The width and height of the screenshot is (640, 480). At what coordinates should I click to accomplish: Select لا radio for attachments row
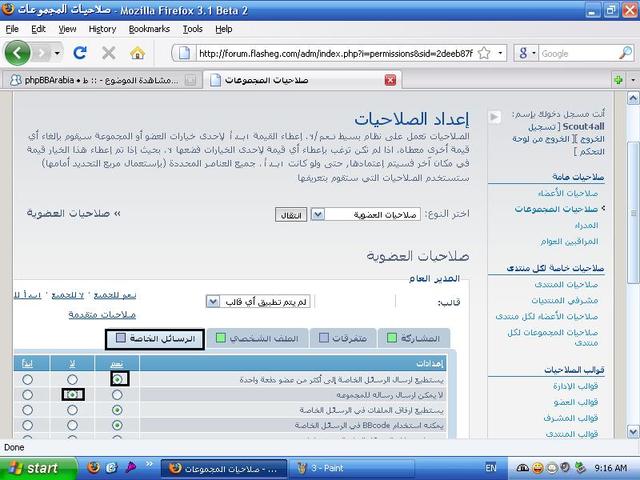[x=72, y=410]
